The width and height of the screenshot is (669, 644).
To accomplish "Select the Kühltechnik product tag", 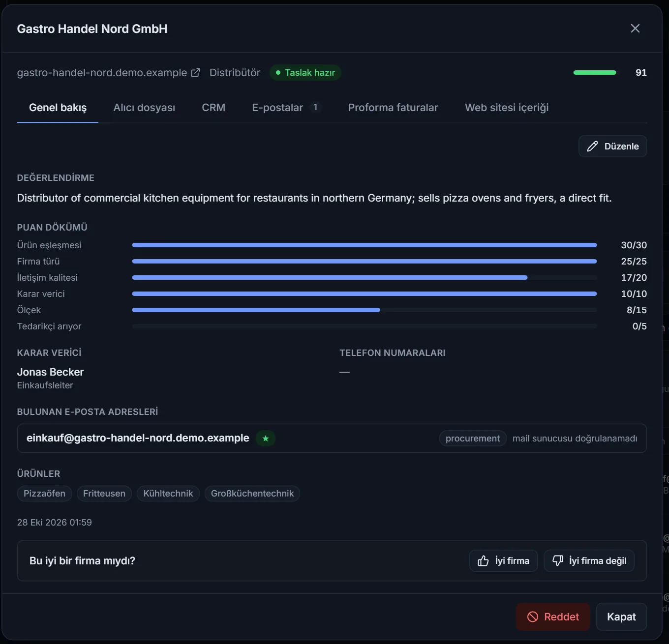I will tap(168, 494).
